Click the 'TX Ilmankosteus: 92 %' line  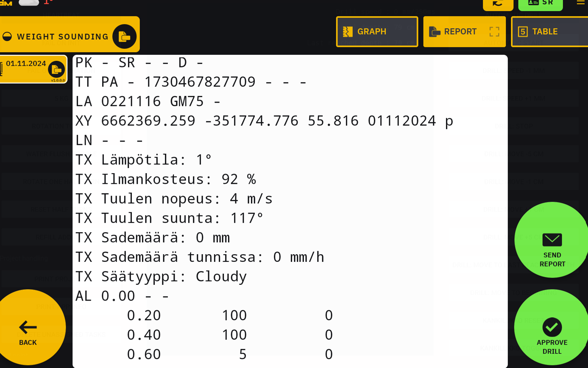pos(166,179)
